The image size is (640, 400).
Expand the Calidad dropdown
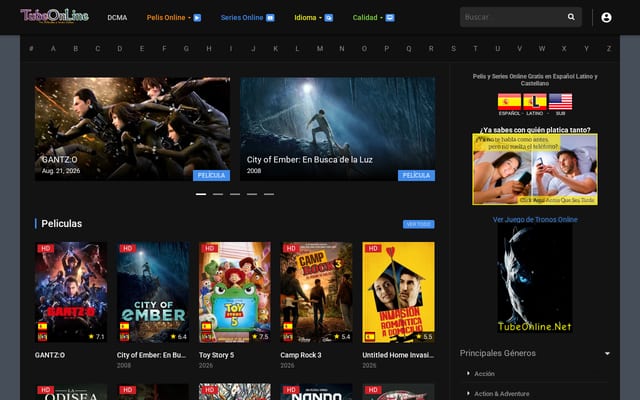point(373,18)
